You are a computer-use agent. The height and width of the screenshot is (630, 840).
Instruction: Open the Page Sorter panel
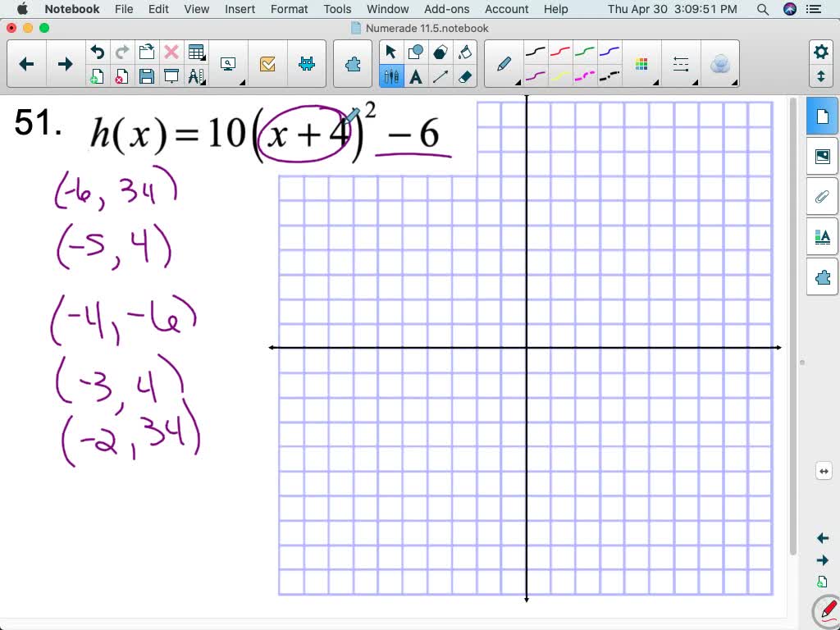(822, 116)
